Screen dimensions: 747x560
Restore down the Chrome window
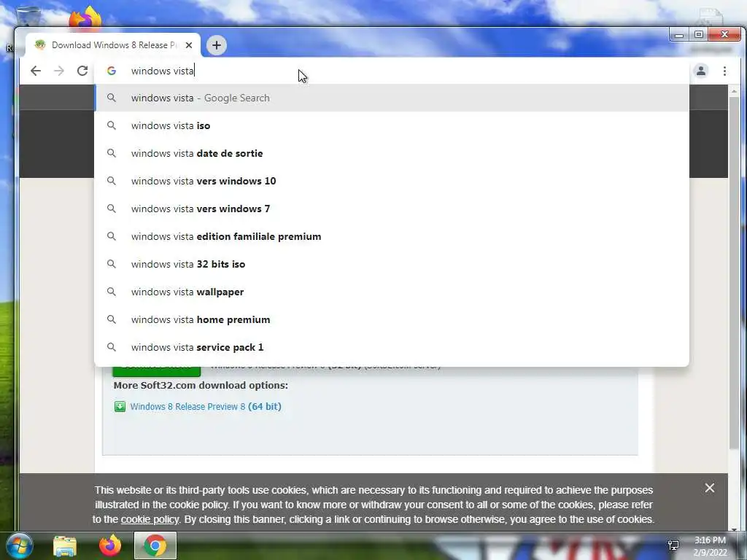point(698,35)
